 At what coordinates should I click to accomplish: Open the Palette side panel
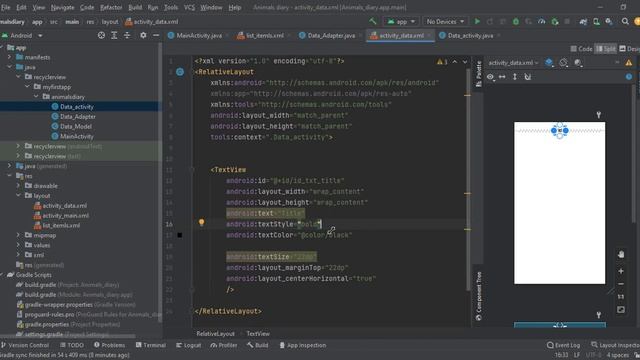478,74
